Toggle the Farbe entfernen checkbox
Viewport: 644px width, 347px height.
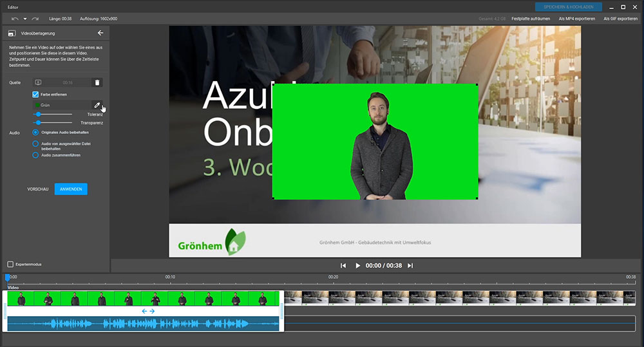tap(35, 95)
